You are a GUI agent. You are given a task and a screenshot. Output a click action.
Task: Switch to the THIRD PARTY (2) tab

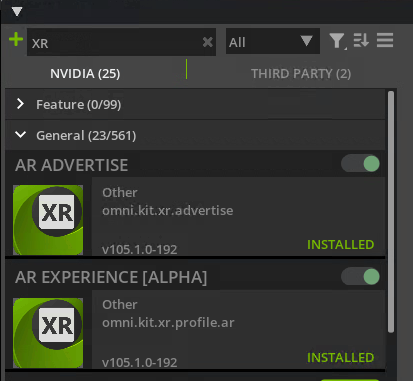pyautogui.click(x=301, y=74)
